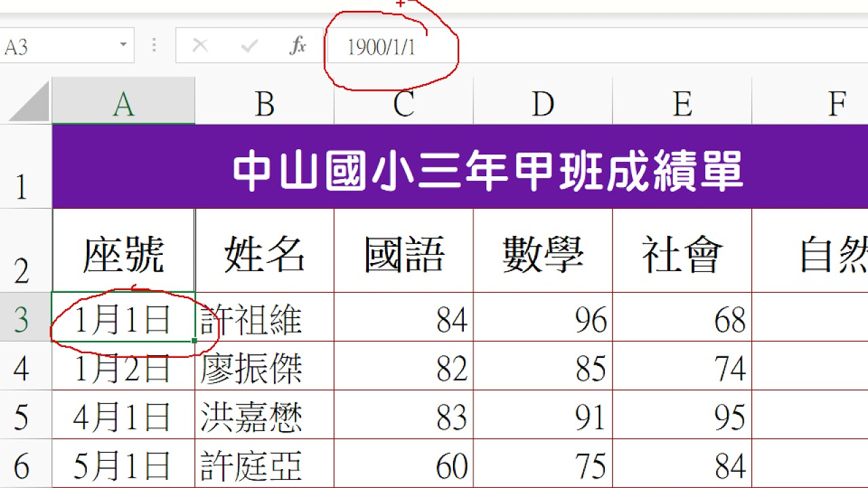Image resolution: width=868 pixels, height=488 pixels.
Task: Click title cell 中山國小三年甲班成績單
Action: point(460,166)
